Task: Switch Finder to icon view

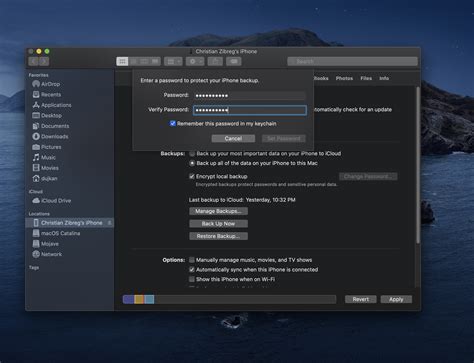Action: coord(122,61)
